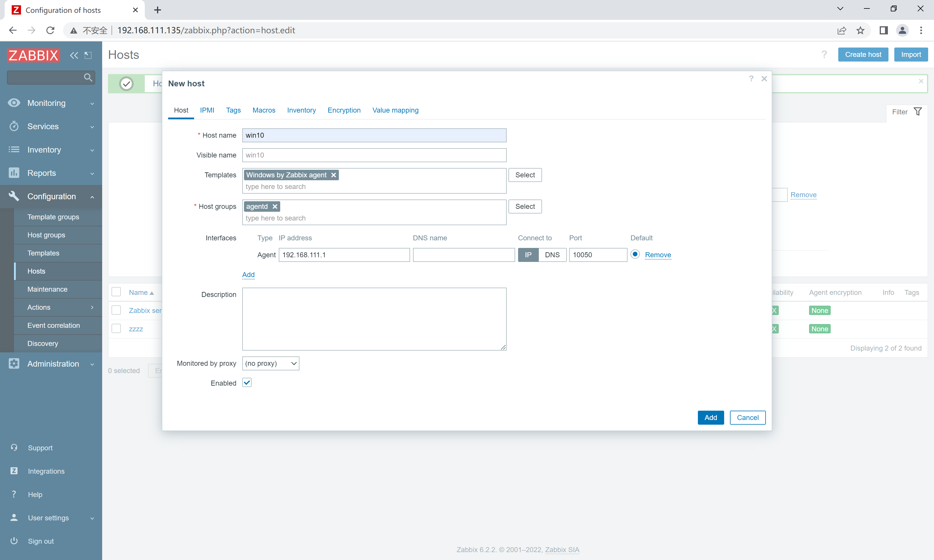Image resolution: width=934 pixels, height=560 pixels.
Task: Click Select button next to Templates
Action: (x=525, y=175)
